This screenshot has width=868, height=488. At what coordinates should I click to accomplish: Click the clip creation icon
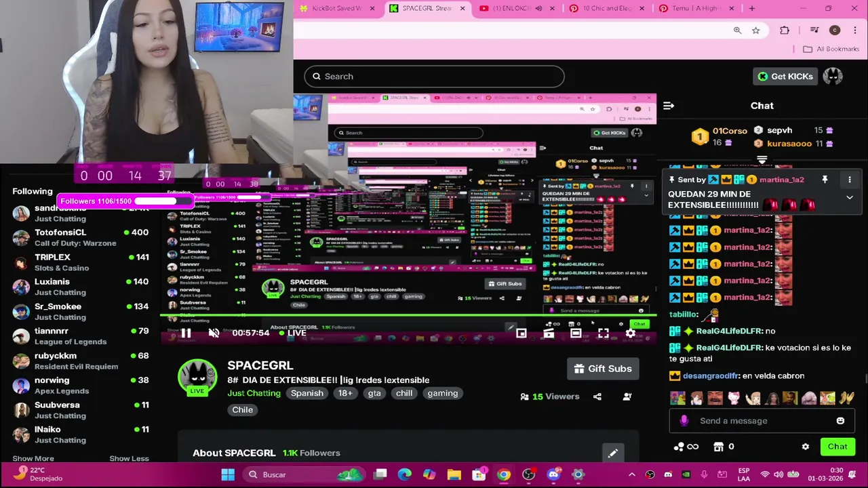tap(549, 333)
